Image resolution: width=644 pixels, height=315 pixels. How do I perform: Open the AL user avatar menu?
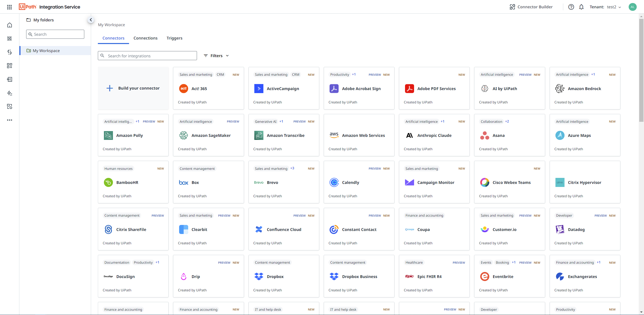click(x=632, y=7)
